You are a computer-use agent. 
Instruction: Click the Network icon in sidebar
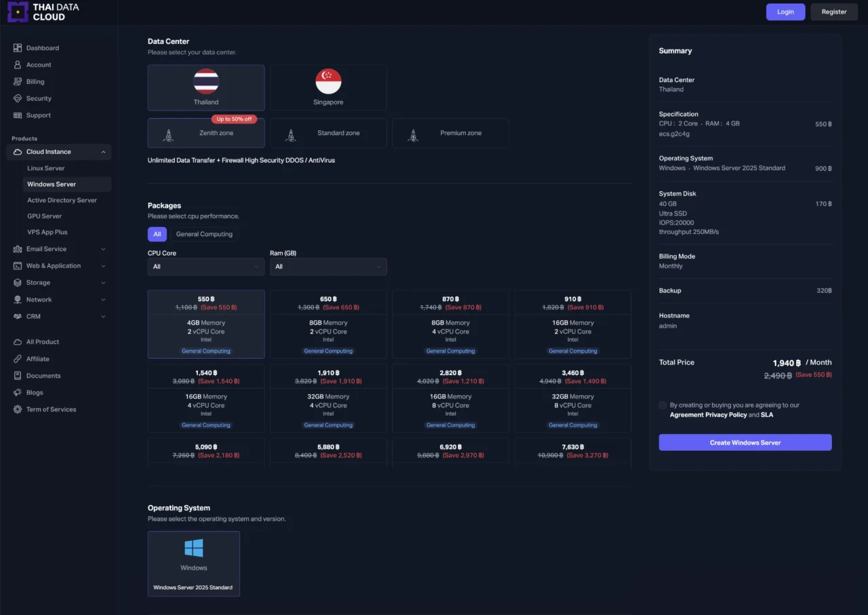(x=18, y=300)
